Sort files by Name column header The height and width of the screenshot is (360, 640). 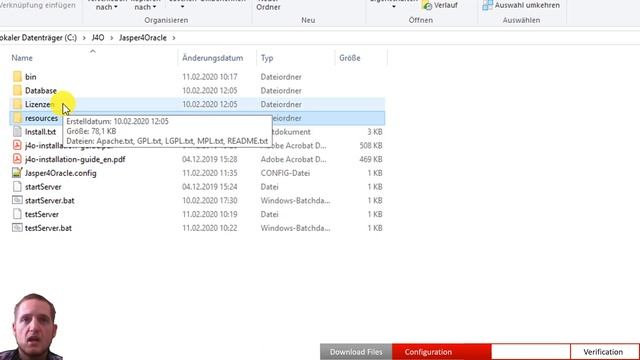22,58
